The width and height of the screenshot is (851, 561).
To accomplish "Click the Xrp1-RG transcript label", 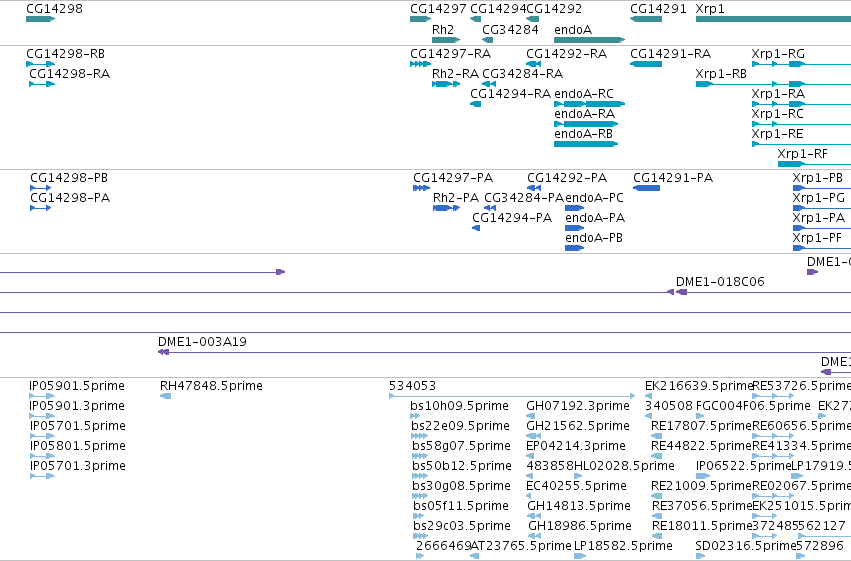I will click(778, 54).
